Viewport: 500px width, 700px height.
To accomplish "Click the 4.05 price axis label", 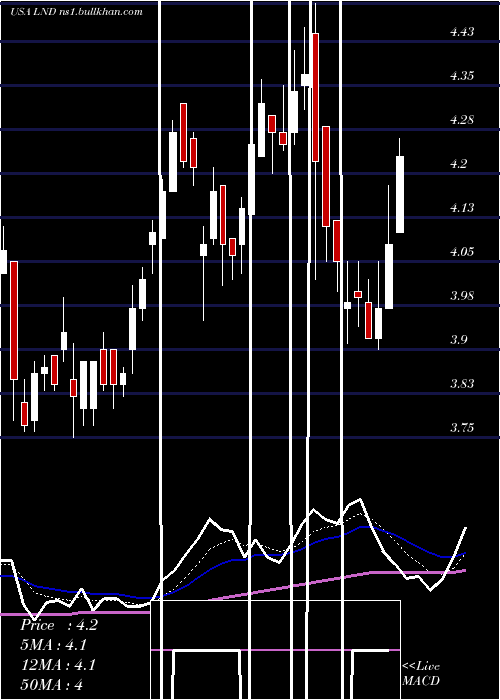I will coord(462,252).
